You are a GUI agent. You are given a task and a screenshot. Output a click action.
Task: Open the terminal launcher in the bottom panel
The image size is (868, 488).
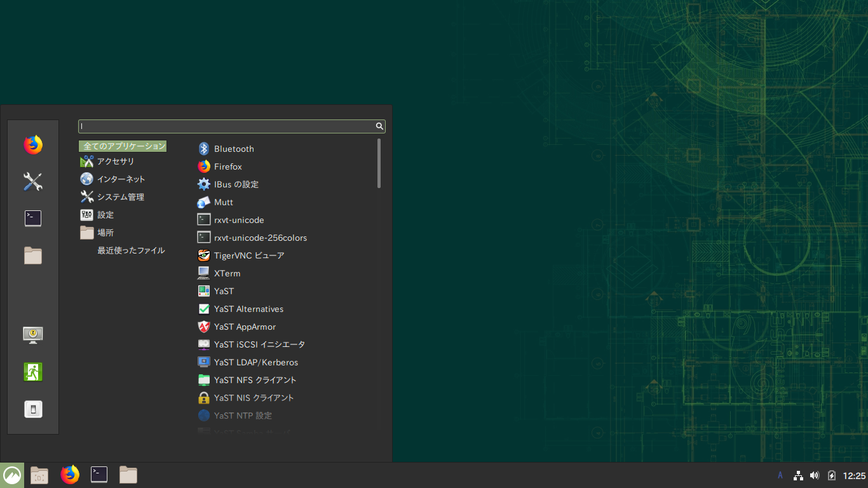click(99, 475)
